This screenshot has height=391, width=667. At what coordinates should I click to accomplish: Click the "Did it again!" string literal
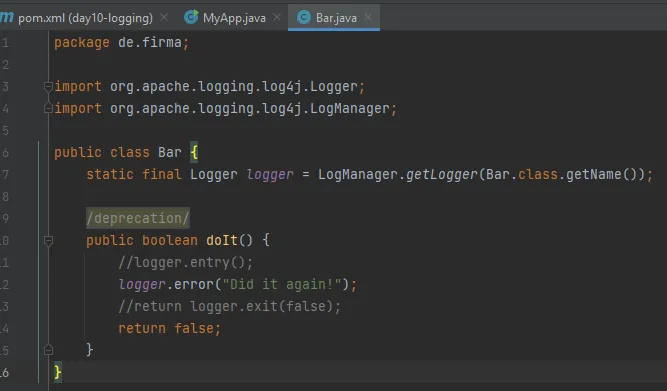pos(282,284)
